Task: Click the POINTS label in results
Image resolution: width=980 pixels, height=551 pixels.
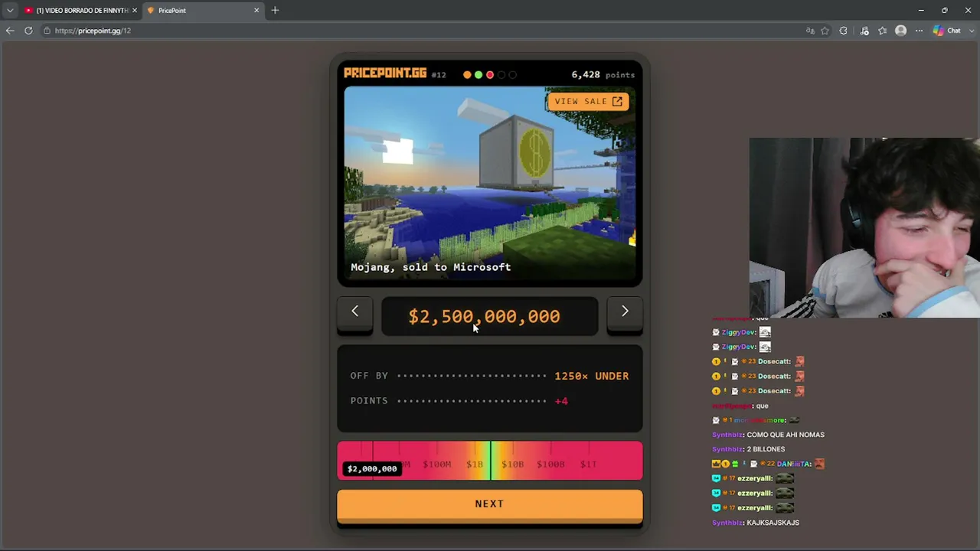Action: click(369, 401)
